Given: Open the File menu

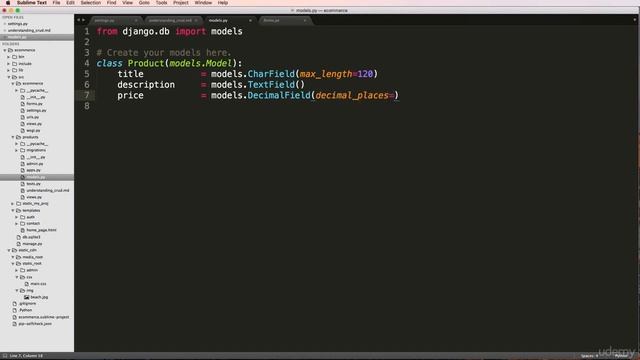Looking at the screenshot, I should (x=56, y=3).
